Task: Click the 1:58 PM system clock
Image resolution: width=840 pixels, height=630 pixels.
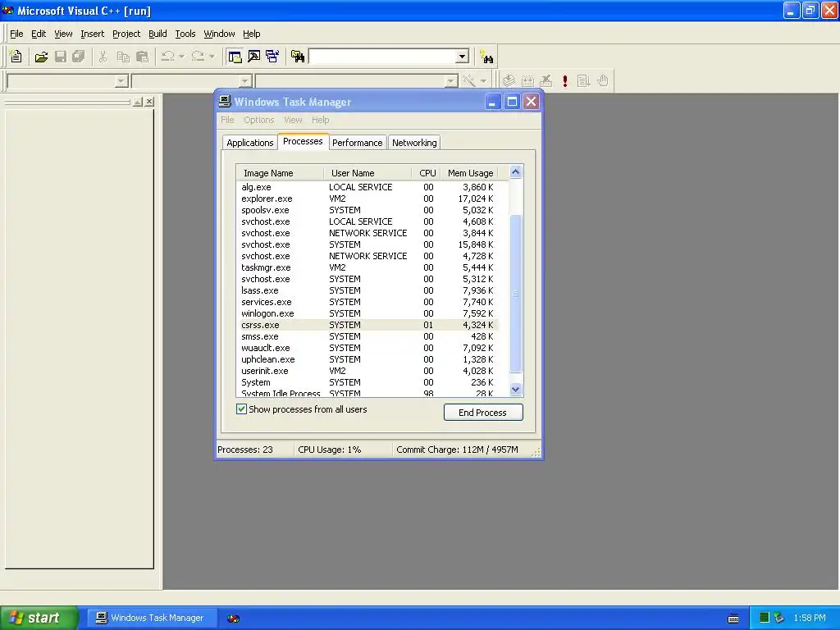Action: [x=810, y=619]
